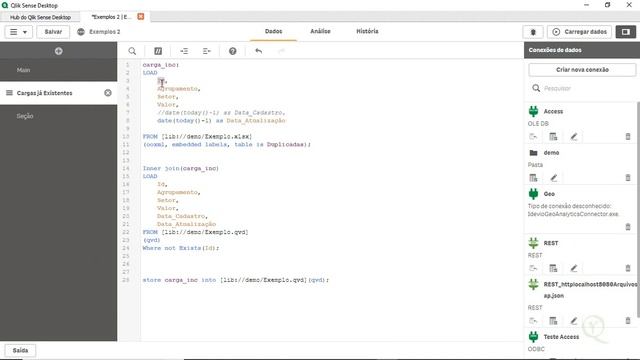
Task: Select data from the Access connection
Action: click(553, 137)
